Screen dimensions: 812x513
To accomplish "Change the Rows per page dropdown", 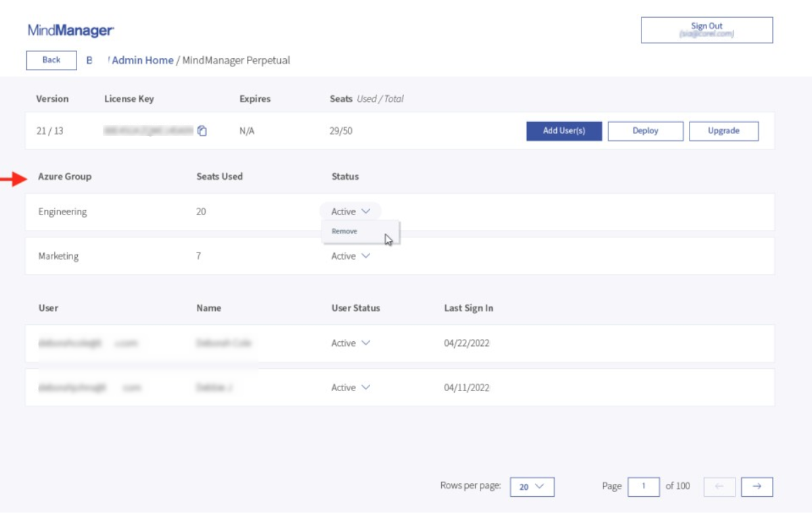I will (x=532, y=487).
